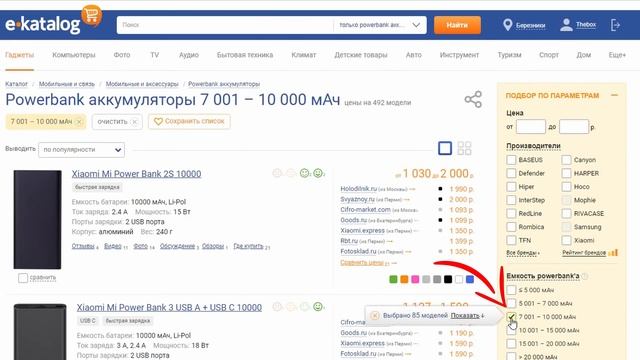Open Xiaomi Mi Power Bank 2S 10000 link

[136, 173]
